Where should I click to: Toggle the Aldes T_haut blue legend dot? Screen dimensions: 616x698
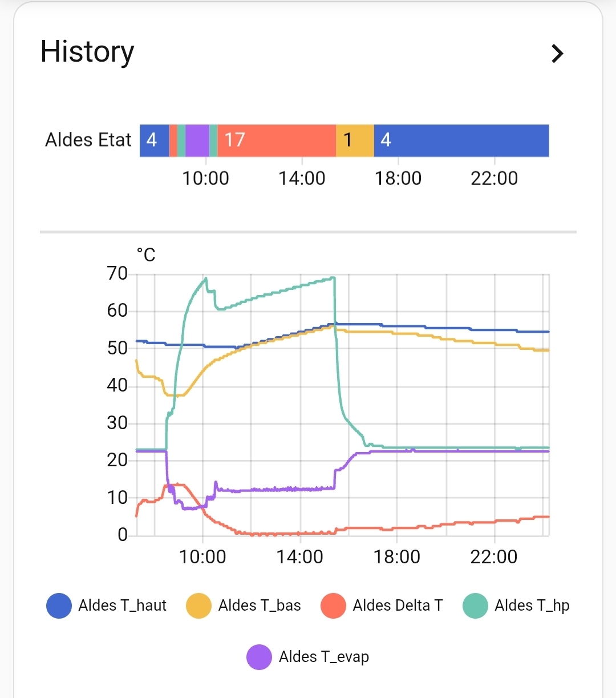(59, 606)
